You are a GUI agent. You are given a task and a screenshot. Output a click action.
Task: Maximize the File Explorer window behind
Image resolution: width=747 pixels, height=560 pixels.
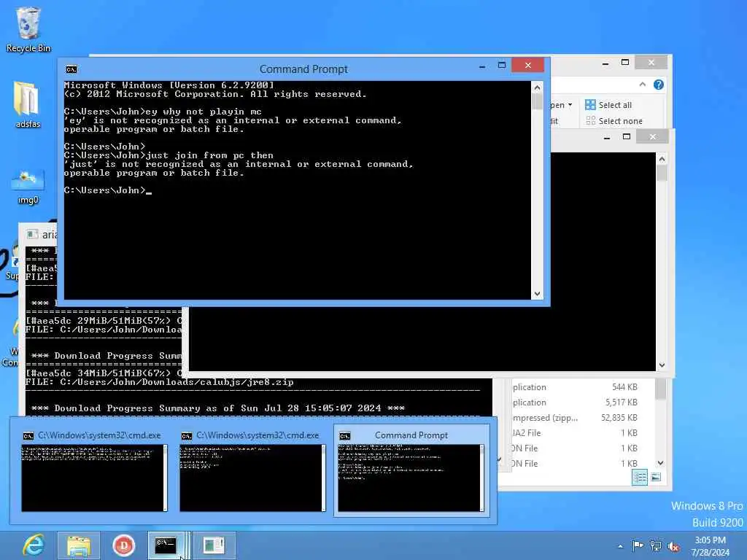pyautogui.click(x=625, y=63)
